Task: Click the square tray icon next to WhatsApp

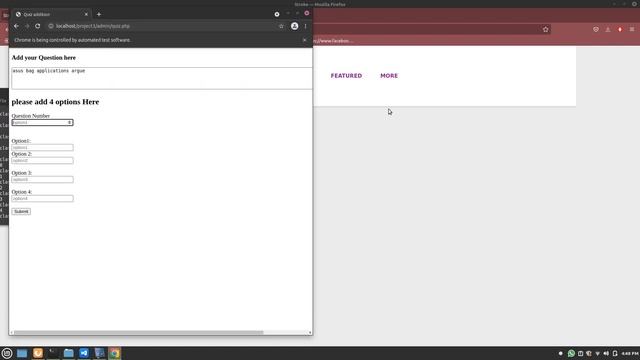Action: 580,353
